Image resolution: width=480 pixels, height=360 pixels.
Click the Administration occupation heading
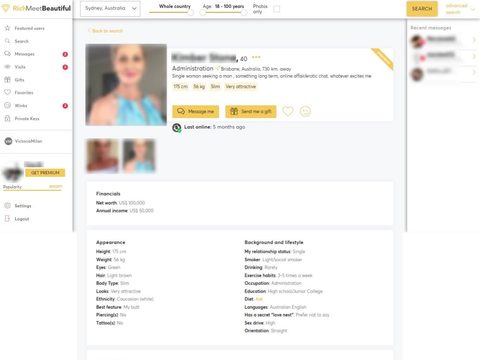193,68
